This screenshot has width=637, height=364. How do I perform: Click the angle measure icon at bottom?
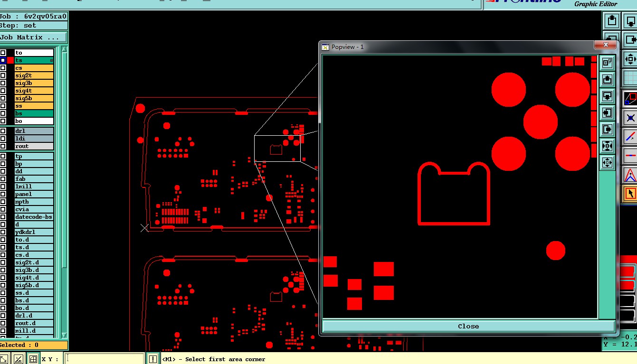click(18, 359)
